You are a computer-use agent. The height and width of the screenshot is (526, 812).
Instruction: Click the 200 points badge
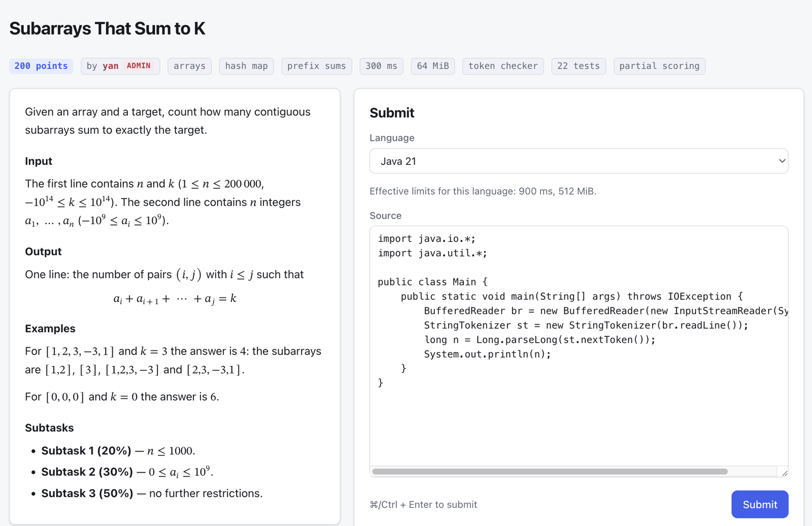click(41, 66)
